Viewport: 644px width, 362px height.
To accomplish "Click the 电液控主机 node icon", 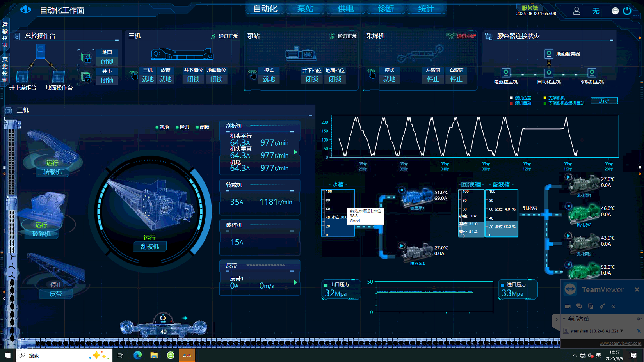I will pos(506,73).
